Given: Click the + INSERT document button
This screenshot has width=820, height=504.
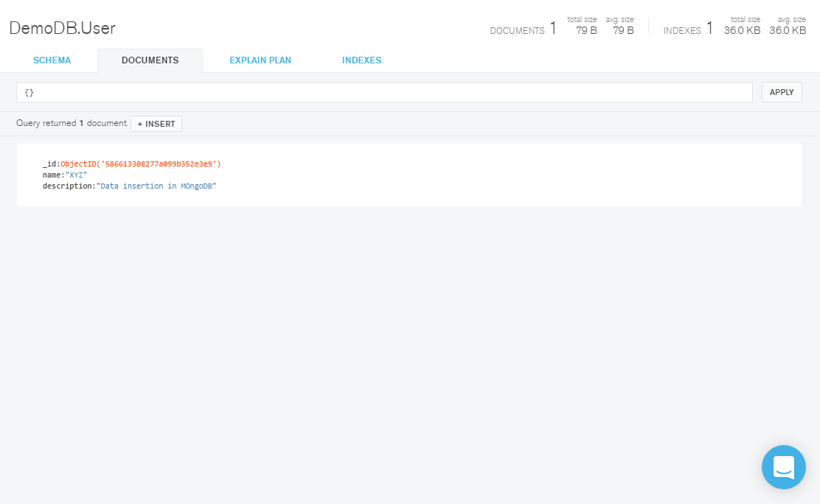Looking at the screenshot, I should point(156,124).
